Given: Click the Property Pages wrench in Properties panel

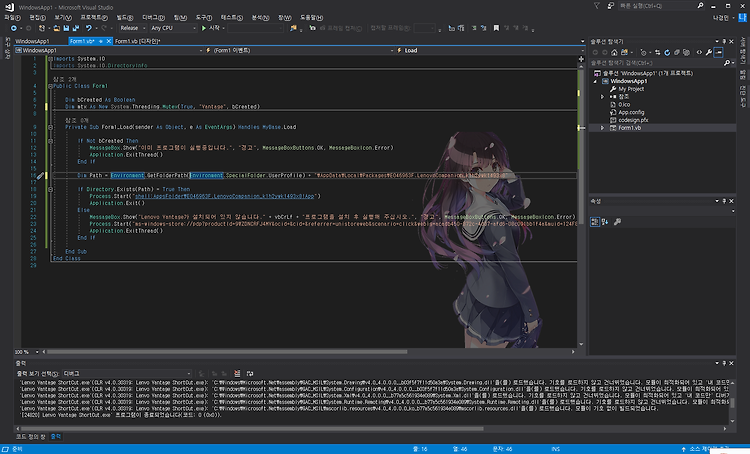Looking at the screenshot, I should pos(618,222).
